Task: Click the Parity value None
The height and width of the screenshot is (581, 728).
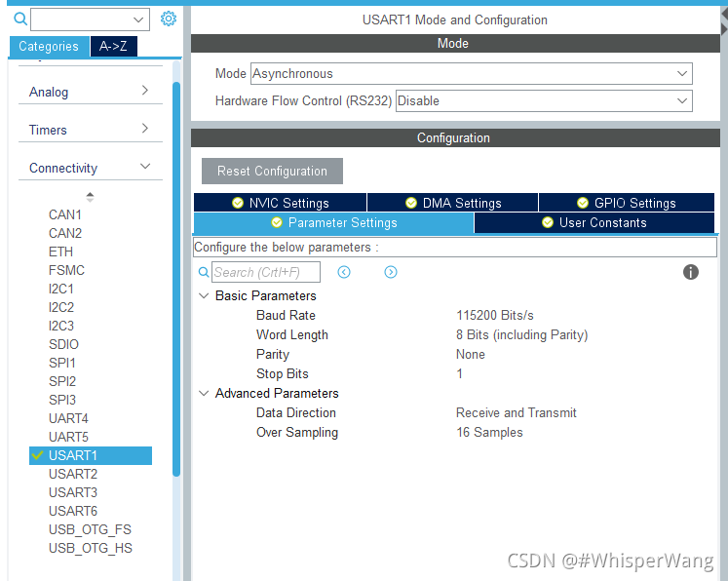Action: coord(471,355)
